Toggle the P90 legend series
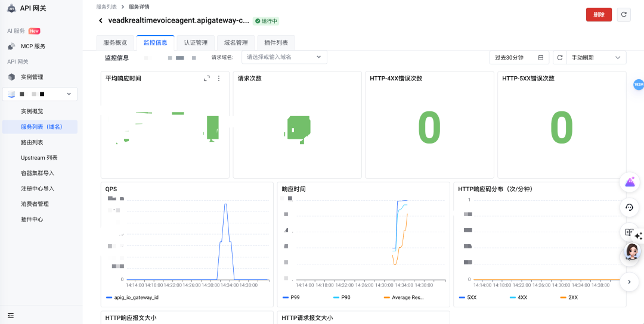 342,297
